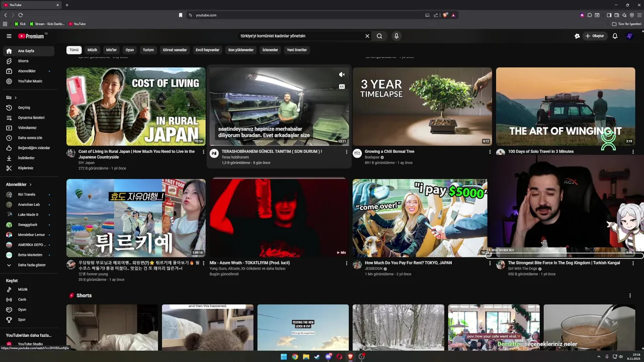The width and height of the screenshot is (644, 362).
Task: Open Oynatma listeleri playlists
Action: pos(28,118)
